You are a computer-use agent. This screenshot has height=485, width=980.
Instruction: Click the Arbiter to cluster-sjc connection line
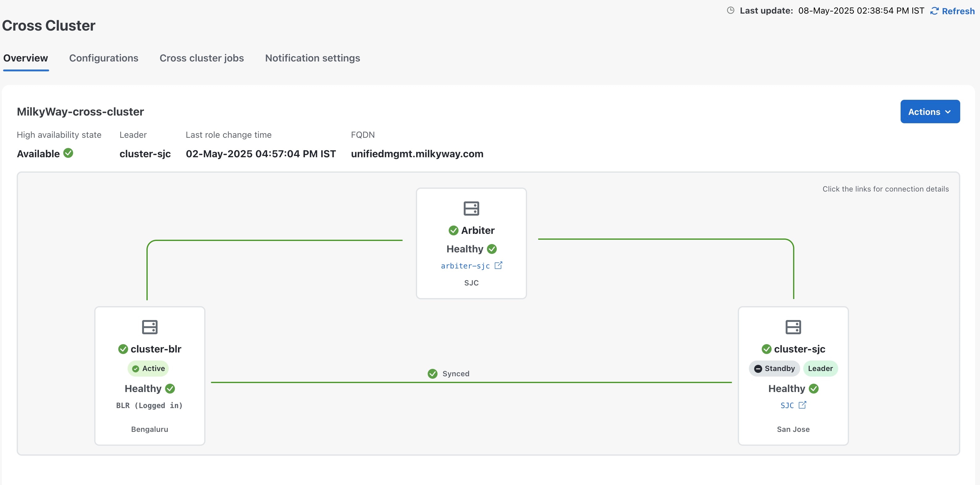(x=666, y=239)
